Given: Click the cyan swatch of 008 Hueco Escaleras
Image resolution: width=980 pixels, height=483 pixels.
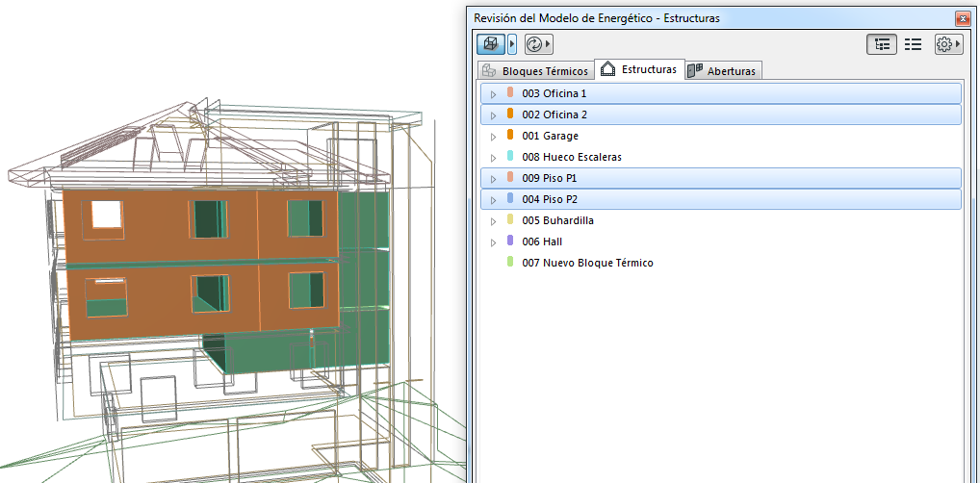Looking at the screenshot, I should click(x=510, y=156).
